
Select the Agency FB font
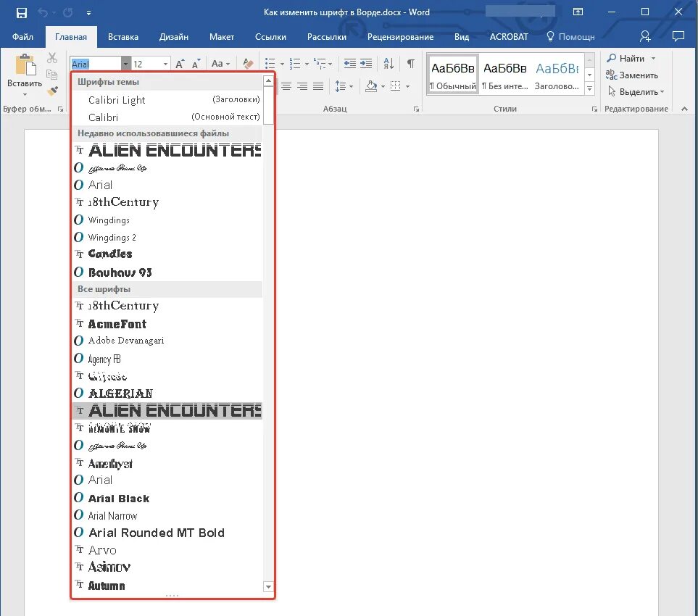tap(167, 359)
